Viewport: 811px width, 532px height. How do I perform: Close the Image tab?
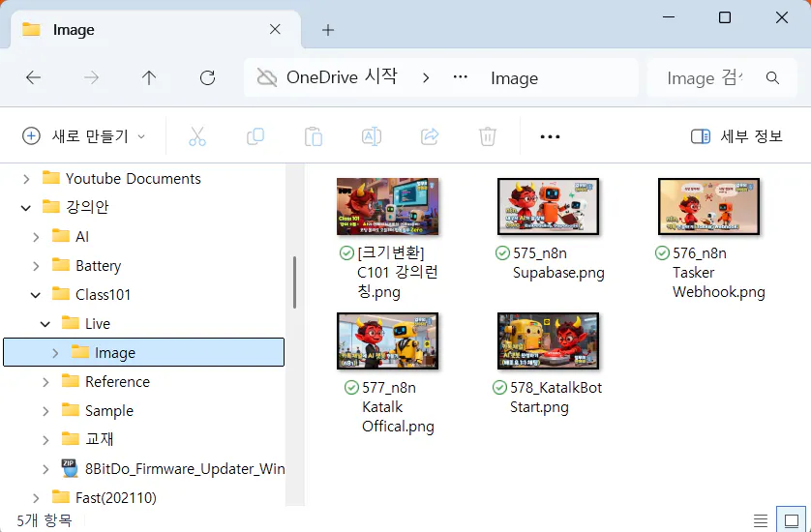(275, 29)
